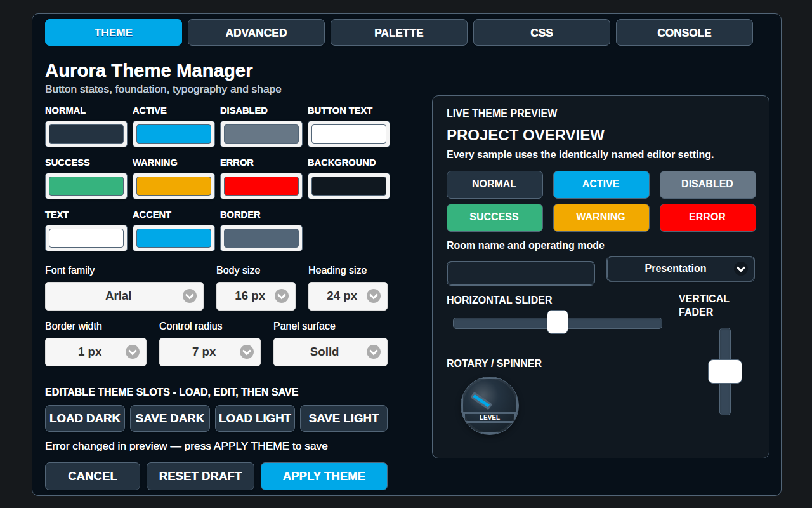The width and height of the screenshot is (812, 508).
Task: Select the THEME tab
Action: click(114, 32)
